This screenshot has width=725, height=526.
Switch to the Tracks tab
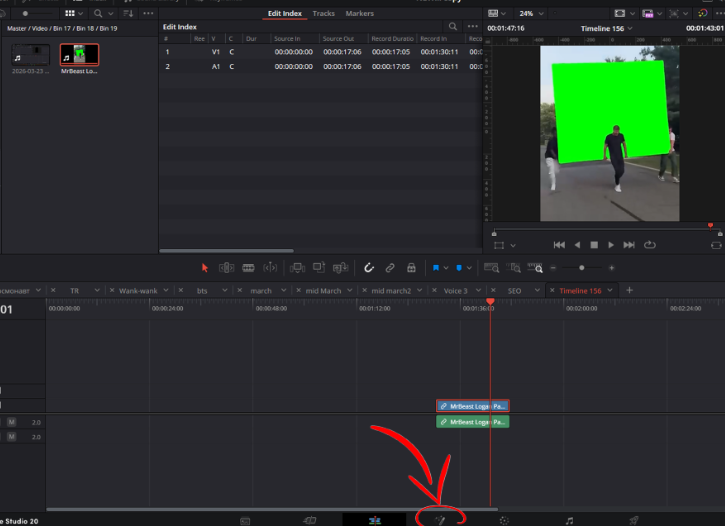323,13
